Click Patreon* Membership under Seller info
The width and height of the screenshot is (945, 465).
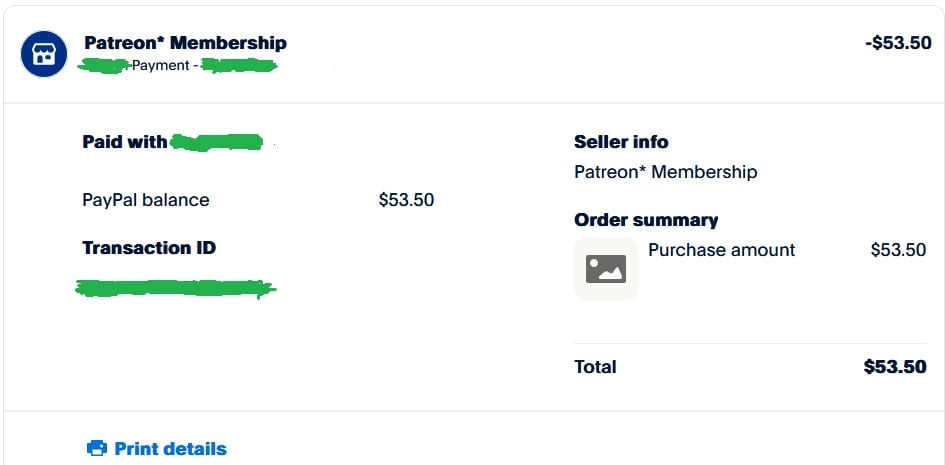coord(666,172)
